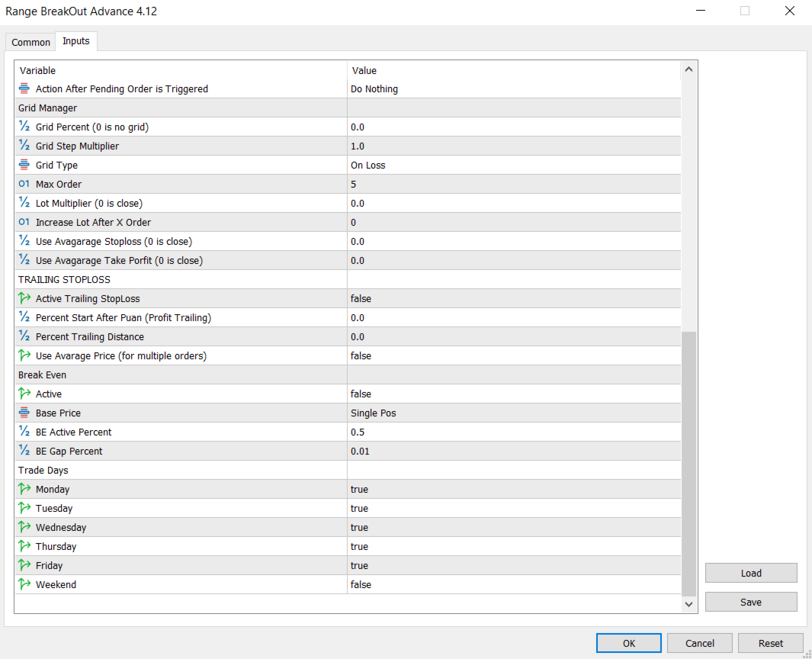Click the BE Gap Percent icon
Screen dimensions: 812x659
(24, 451)
